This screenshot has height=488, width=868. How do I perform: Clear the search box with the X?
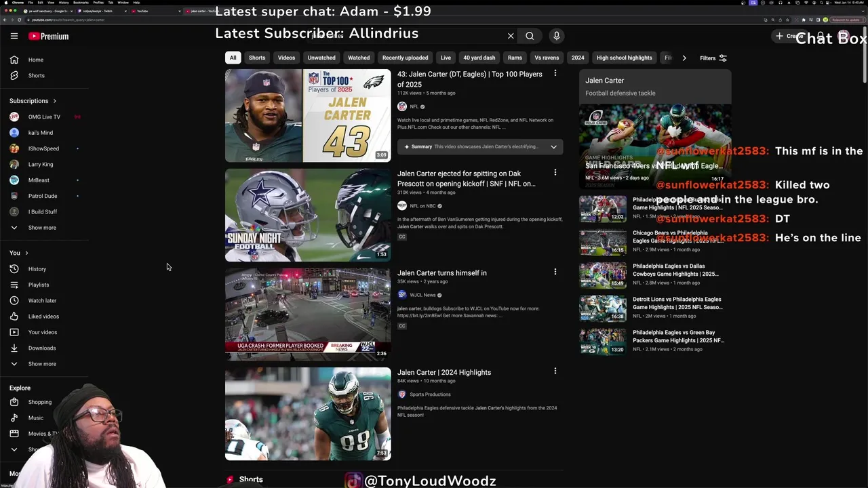[x=511, y=36]
